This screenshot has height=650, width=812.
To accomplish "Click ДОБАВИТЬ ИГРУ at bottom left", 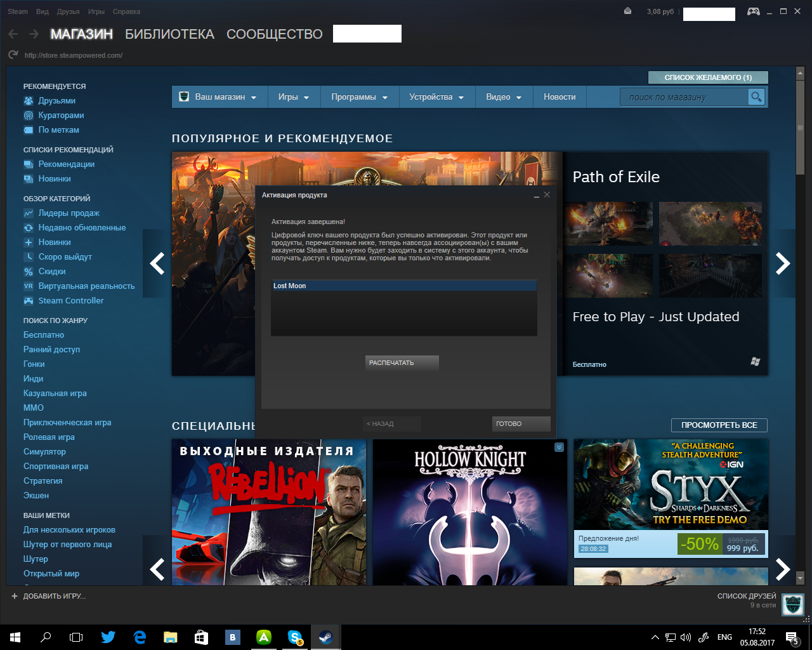I will (x=48, y=596).
